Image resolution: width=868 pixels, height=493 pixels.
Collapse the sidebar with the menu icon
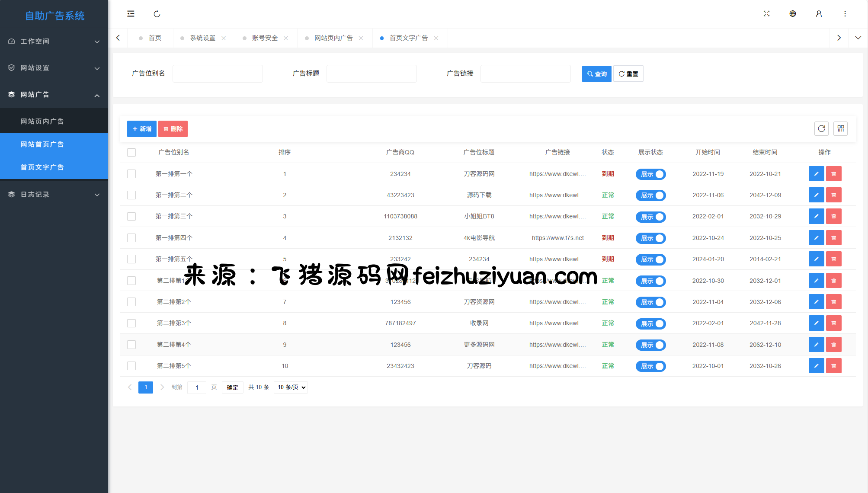[131, 14]
